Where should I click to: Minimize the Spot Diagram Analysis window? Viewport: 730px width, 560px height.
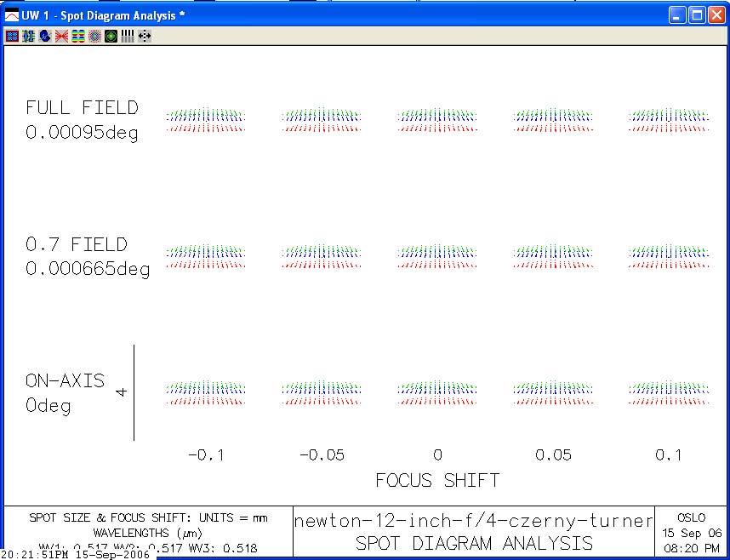[x=676, y=14]
